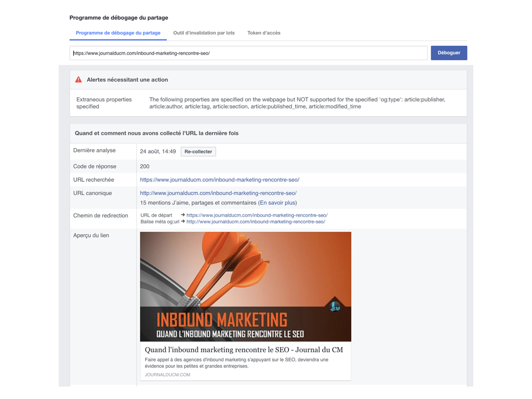Screen dimensions: 532x399
Task: Click the Aperçu du lien row label
Action: (91, 235)
